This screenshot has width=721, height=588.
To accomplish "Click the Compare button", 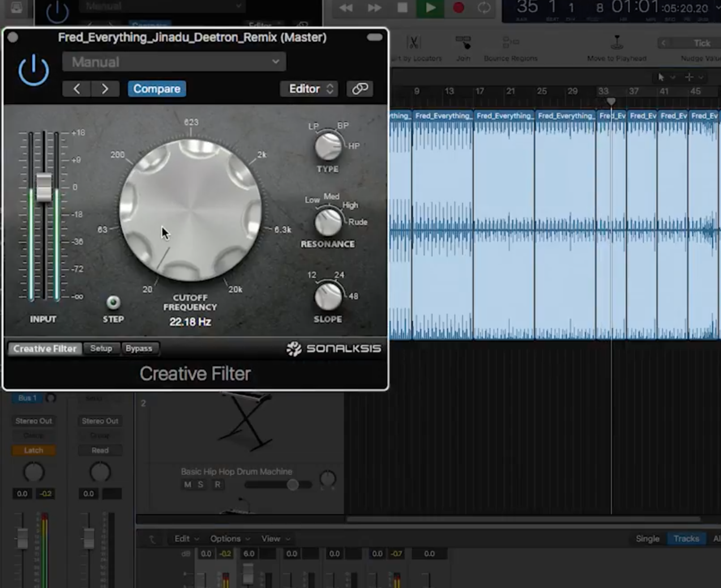I will point(157,89).
